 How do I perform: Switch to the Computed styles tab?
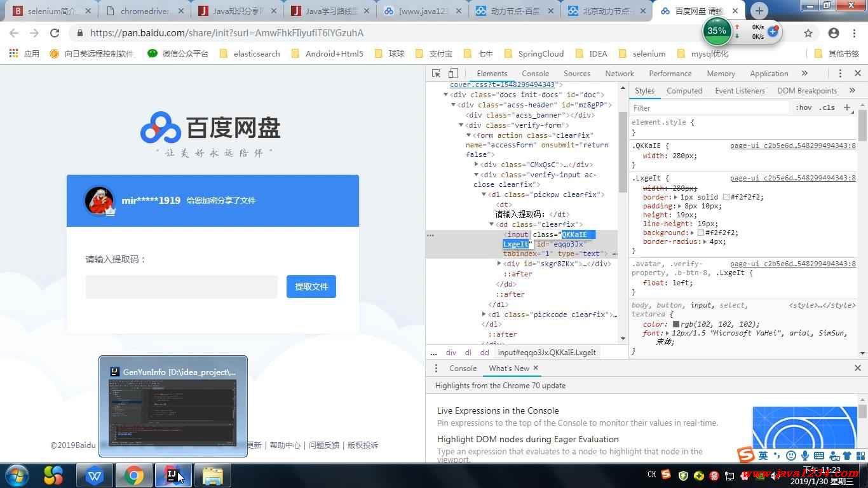pyautogui.click(x=684, y=91)
